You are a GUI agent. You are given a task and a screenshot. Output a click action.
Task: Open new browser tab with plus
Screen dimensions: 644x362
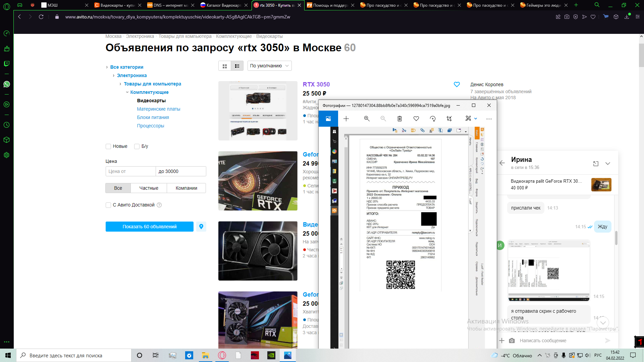576,5
